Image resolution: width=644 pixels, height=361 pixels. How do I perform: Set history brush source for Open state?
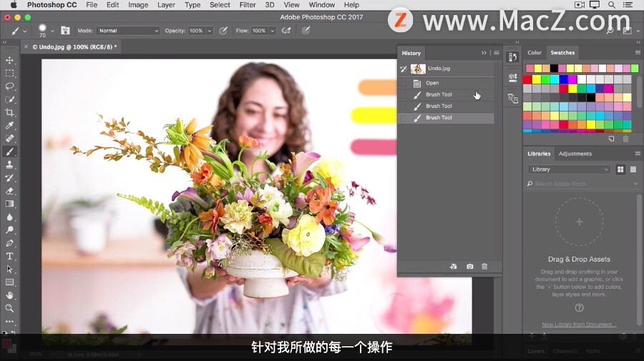tap(404, 83)
